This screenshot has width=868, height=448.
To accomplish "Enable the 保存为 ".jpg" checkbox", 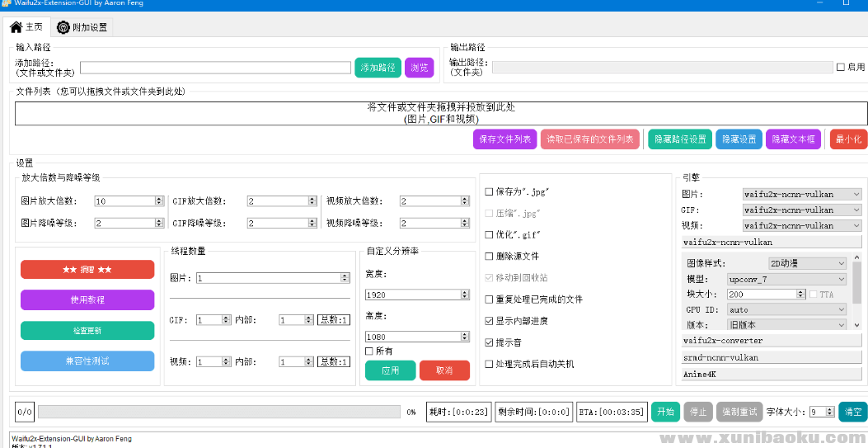I will point(489,192).
